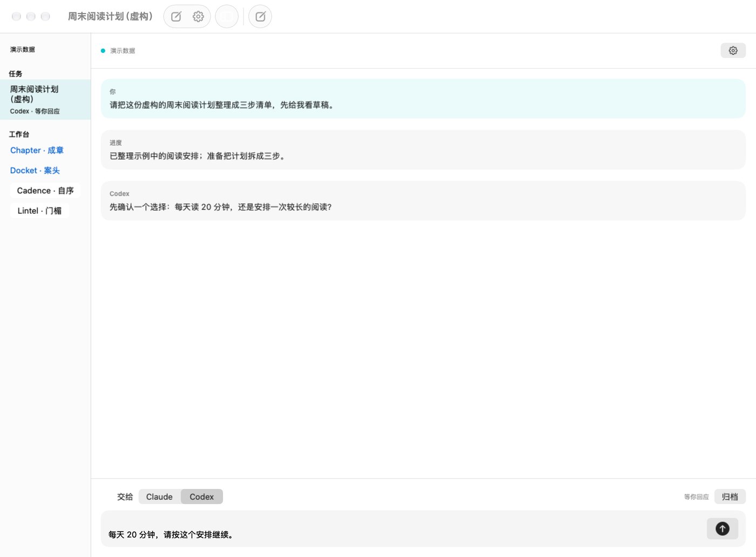Click the 交给 label before the Claude option
This screenshot has height=557, width=756.
(125, 497)
